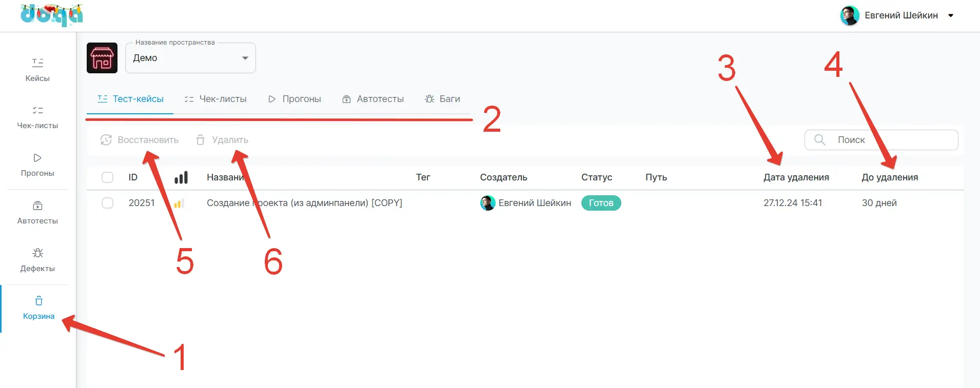Open the Евгений Шейкин user menu arrow
The image size is (980, 388).
click(951, 15)
